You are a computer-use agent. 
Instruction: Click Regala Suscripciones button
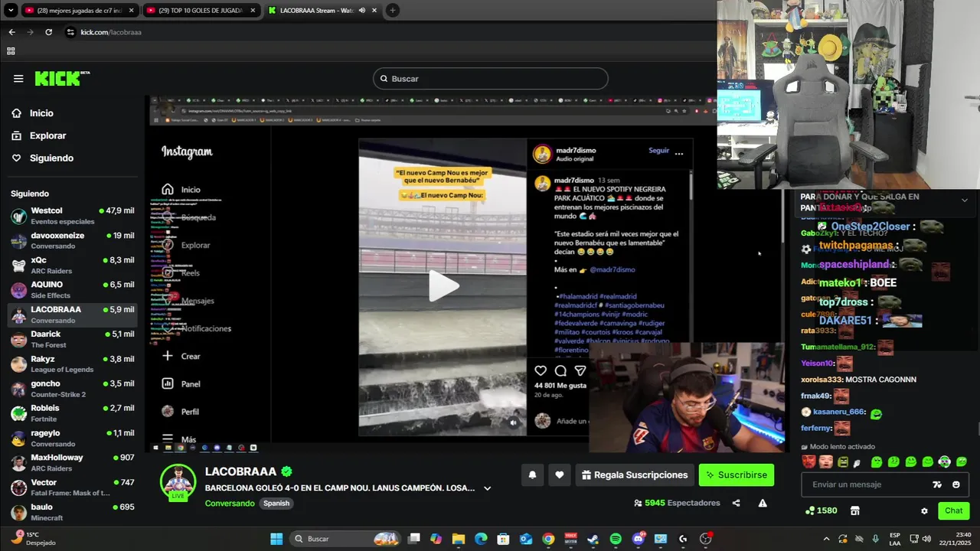click(x=635, y=474)
